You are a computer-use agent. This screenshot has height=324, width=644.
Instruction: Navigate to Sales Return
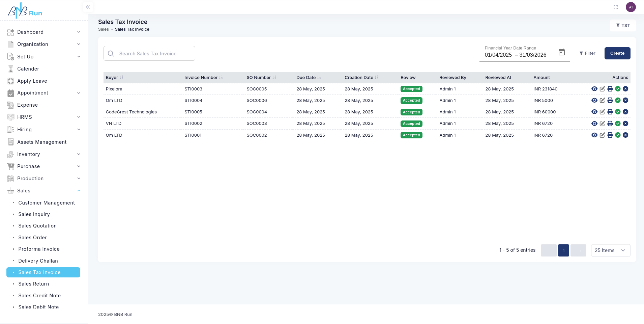(34, 284)
